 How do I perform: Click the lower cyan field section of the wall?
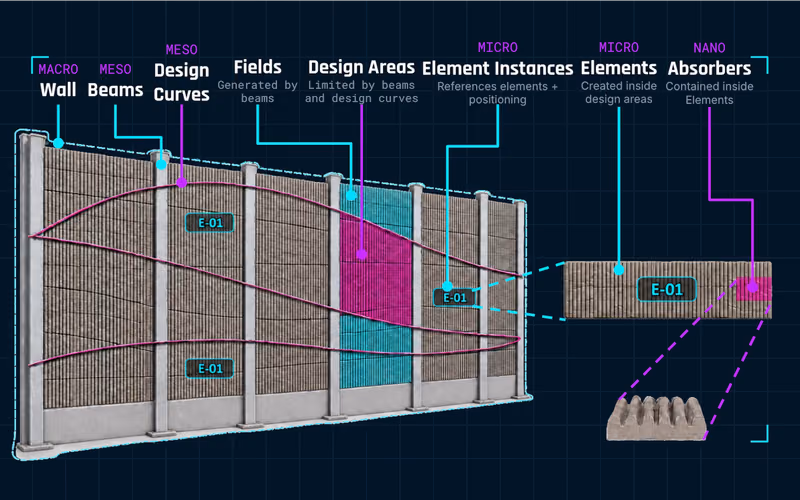[376, 352]
